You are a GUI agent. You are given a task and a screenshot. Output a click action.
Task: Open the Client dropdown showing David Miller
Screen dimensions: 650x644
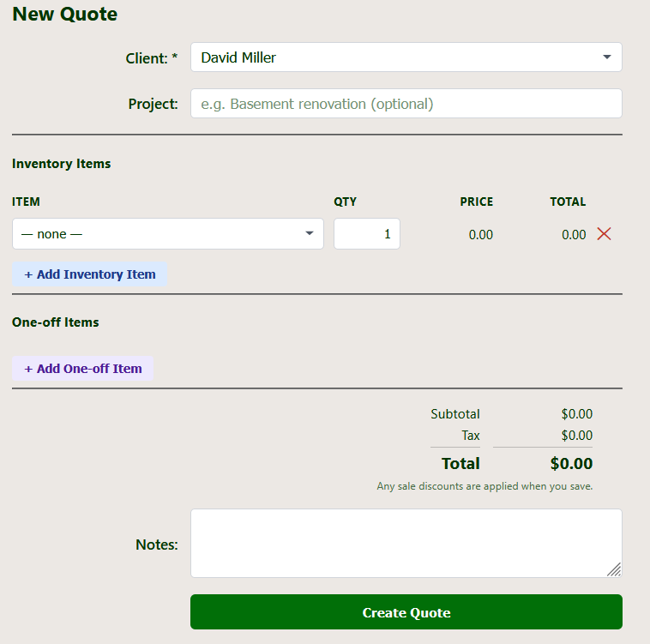[x=406, y=57]
